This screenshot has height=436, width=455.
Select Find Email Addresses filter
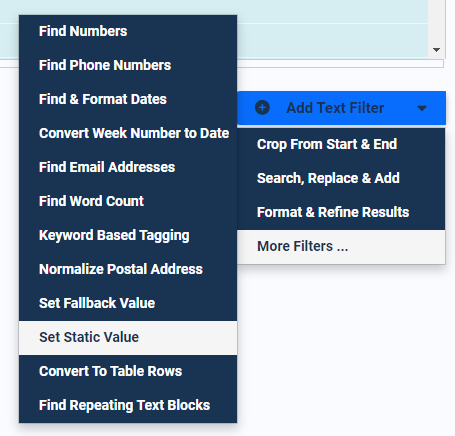pos(128,167)
